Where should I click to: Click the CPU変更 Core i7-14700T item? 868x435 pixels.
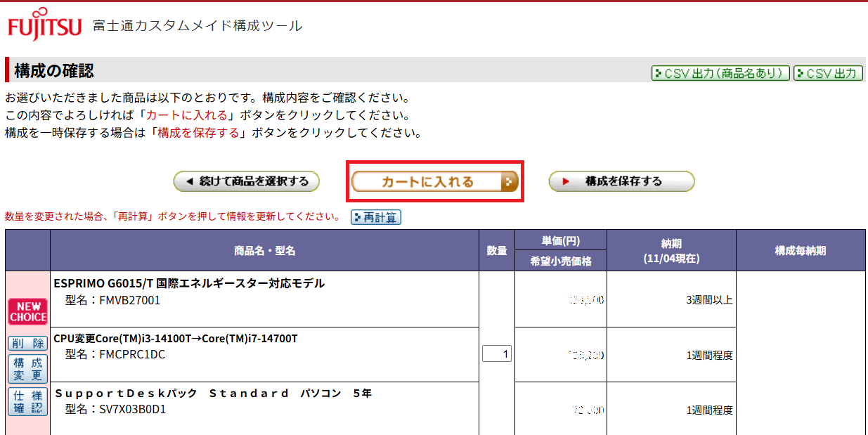coord(176,339)
